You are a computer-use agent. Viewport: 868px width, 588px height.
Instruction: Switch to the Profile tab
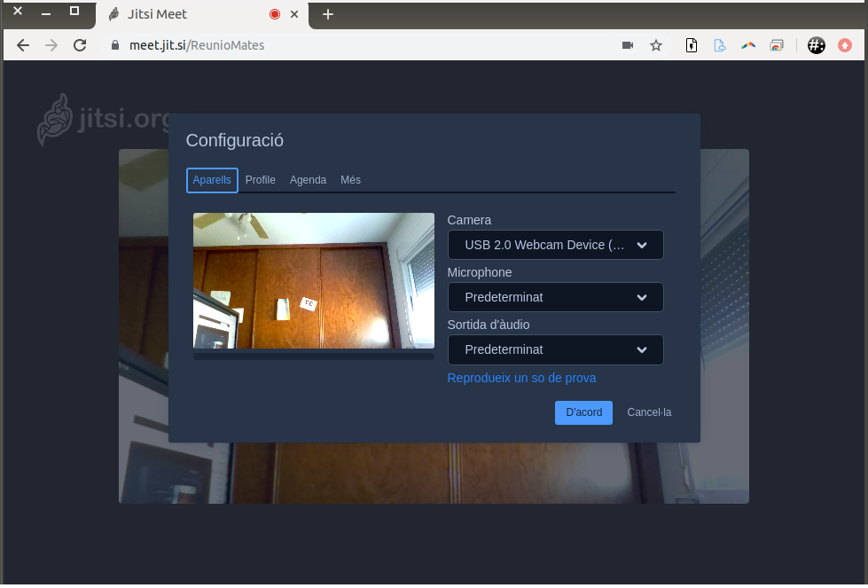tap(261, 180)
